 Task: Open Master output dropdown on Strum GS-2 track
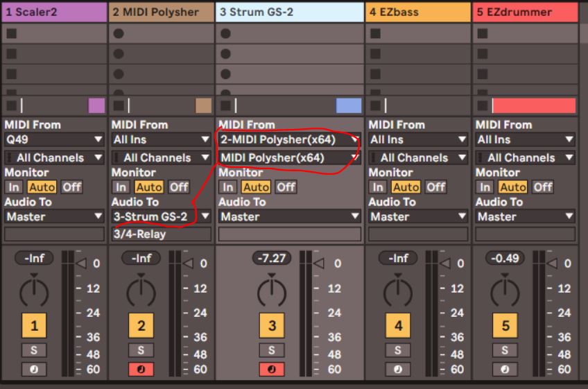(290, 216)
